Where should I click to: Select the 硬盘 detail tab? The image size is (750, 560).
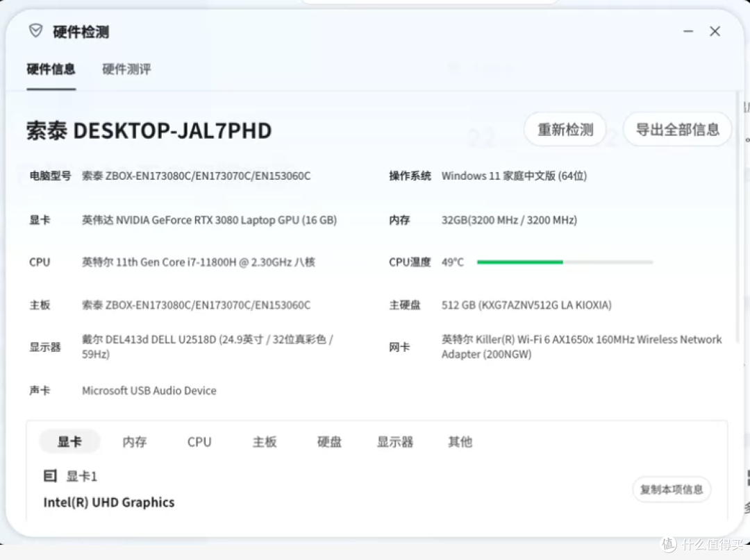(330, 441)
